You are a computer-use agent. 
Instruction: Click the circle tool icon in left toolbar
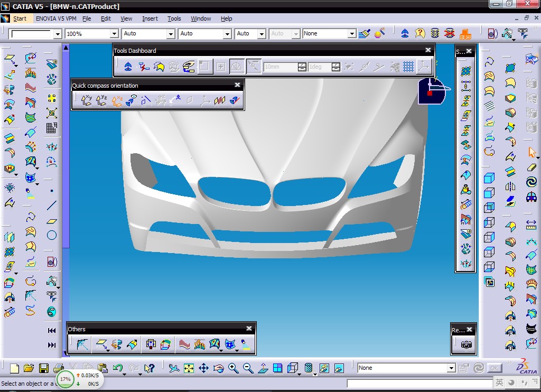[51, 235]
